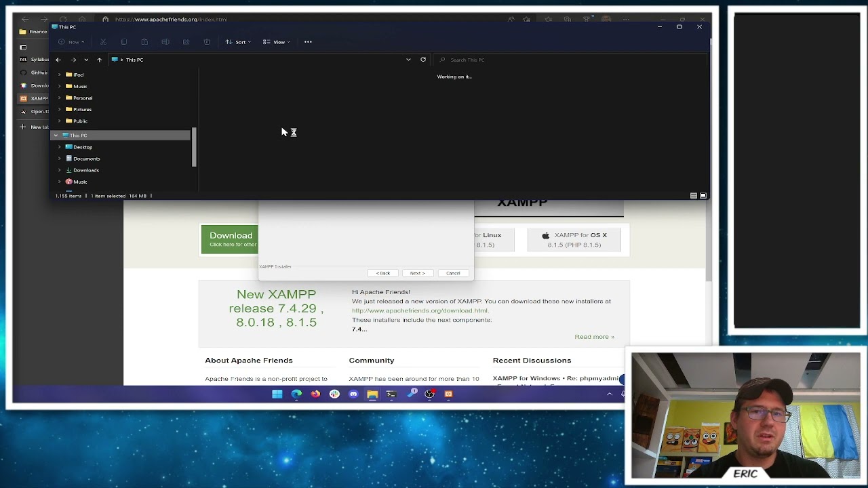
Task: Open a New tab in Edge sidebar
Action: (x=34, y=127)
